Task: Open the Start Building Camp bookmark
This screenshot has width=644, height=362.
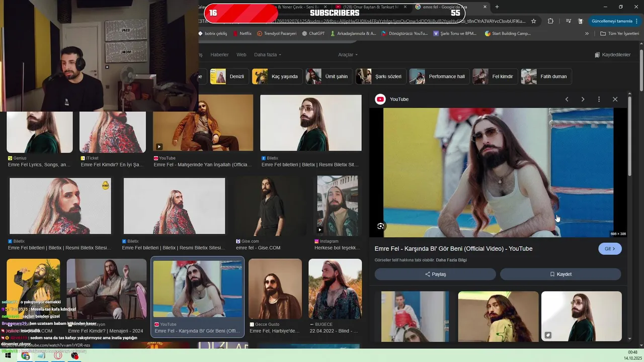Action: [508, 34]
